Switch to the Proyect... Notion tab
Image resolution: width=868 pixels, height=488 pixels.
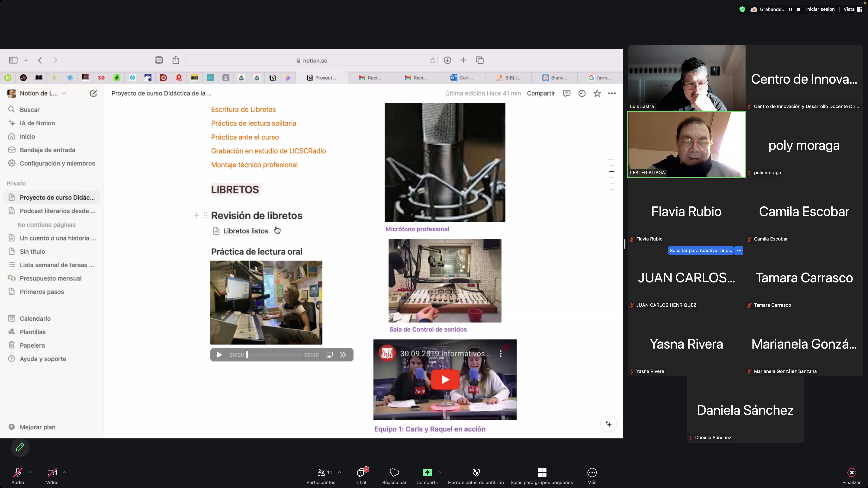[x=322, y=78]
